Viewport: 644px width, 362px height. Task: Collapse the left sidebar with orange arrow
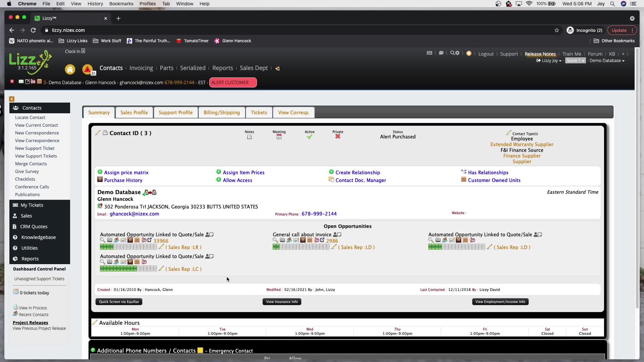(x=12, y=99)
